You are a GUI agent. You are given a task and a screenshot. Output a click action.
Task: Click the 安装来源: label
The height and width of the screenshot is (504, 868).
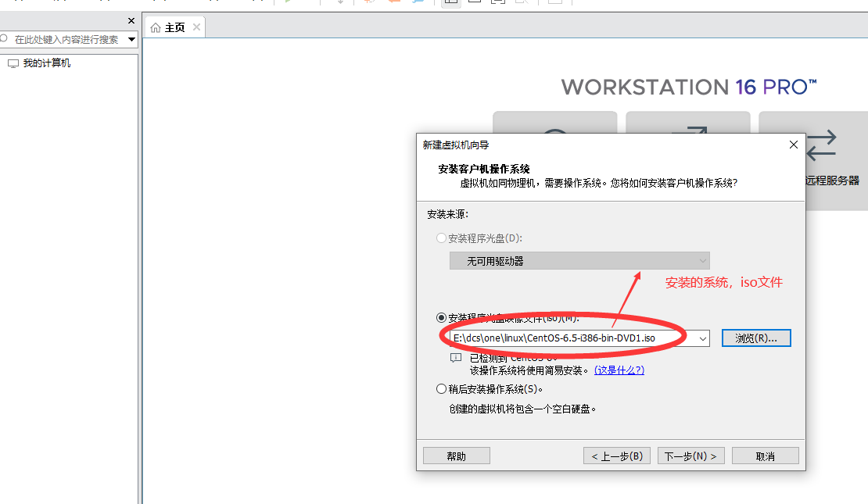(x=447, y=214)
